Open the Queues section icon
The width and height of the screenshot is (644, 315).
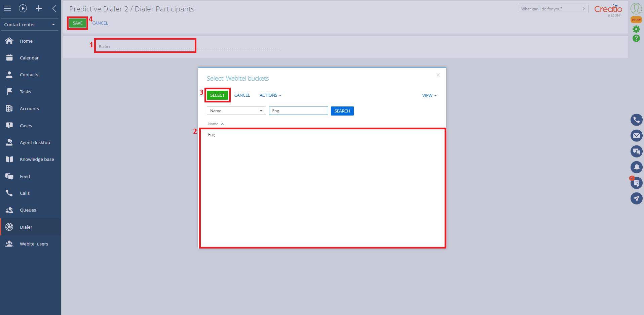click(9, 210)
